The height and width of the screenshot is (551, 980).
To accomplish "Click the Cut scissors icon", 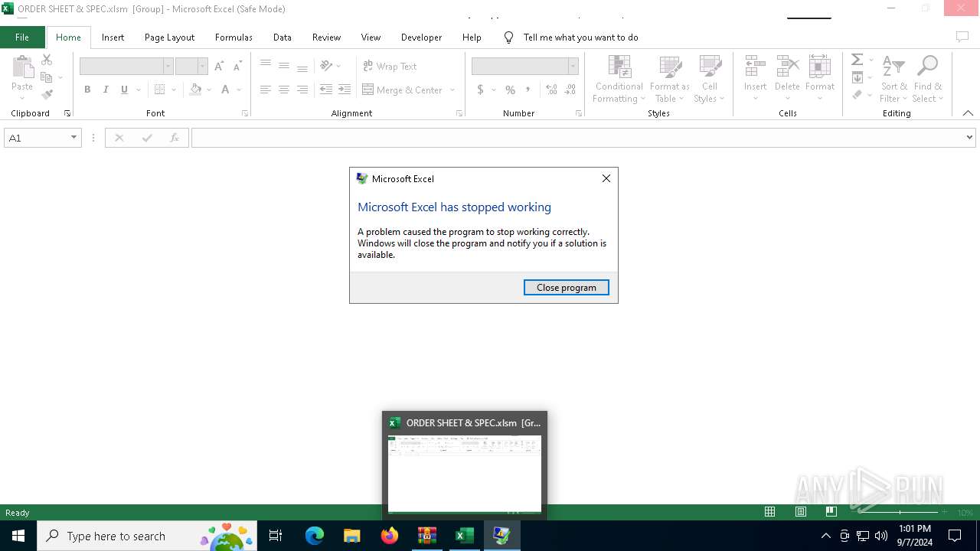I will tap(47, 60).
